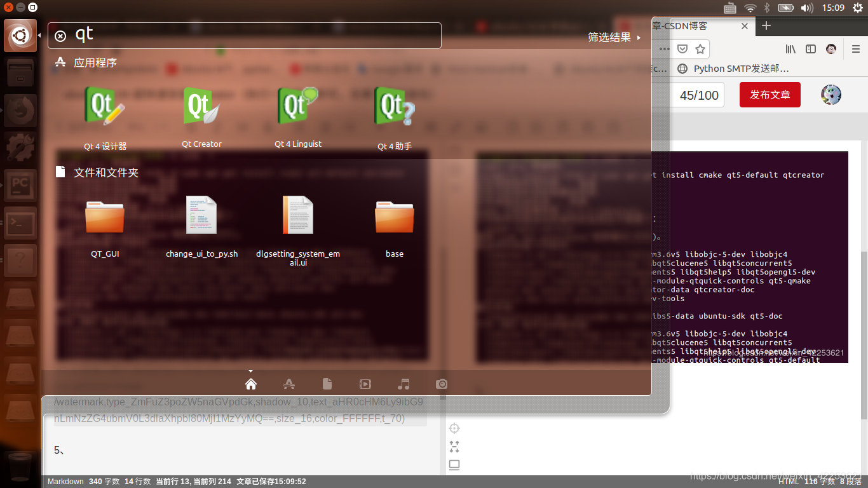Click the 5、 line in the editor
868x488 pixels.
coord(59,450)
